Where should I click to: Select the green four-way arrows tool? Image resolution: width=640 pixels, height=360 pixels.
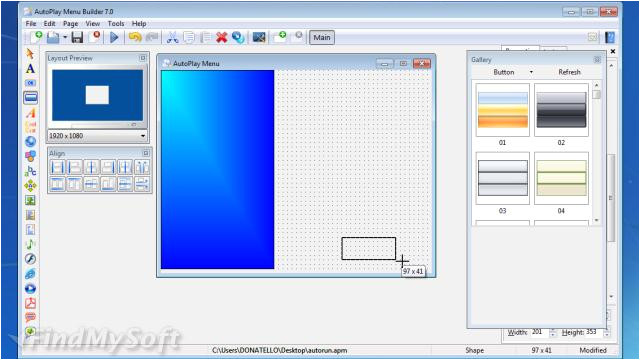point(30,186)
